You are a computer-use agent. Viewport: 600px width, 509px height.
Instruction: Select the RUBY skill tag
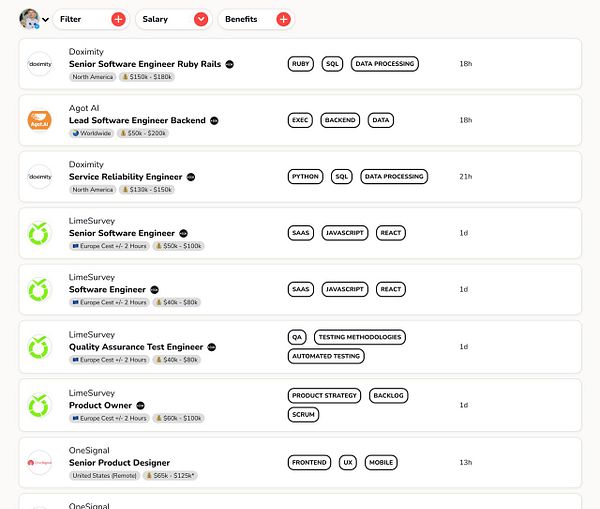(x=300, y=64)
